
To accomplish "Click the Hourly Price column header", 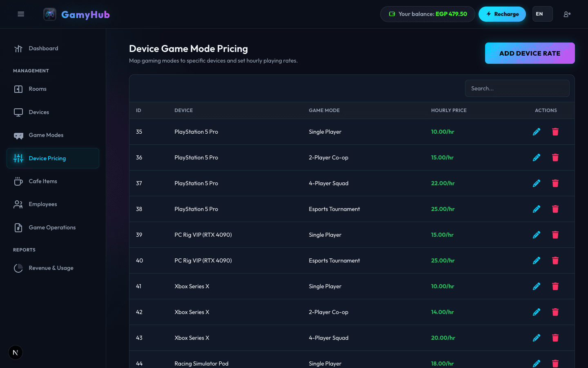I will coord(449,110).
